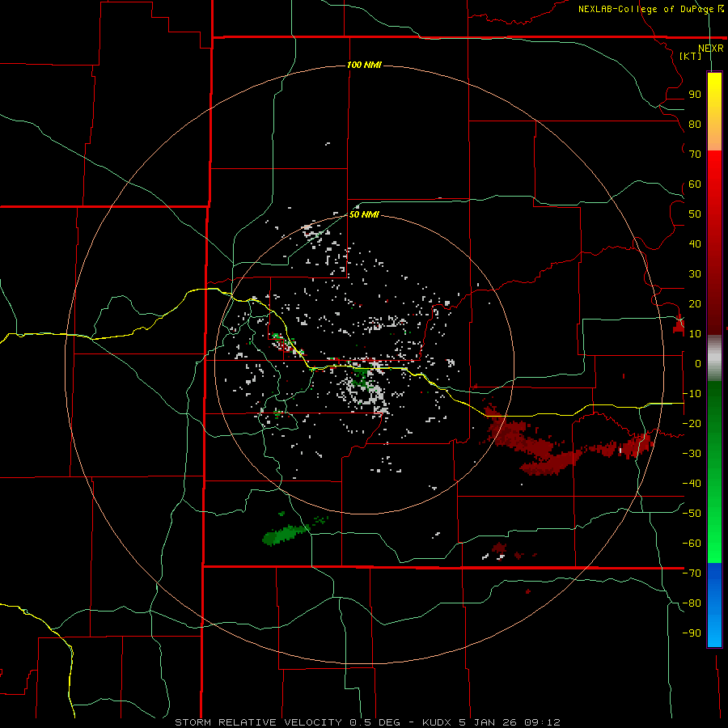Image resolution: width=728 pixels, height=728 pixels.
Task: Click the -40 knot scale label
Action: click(692, 484)
